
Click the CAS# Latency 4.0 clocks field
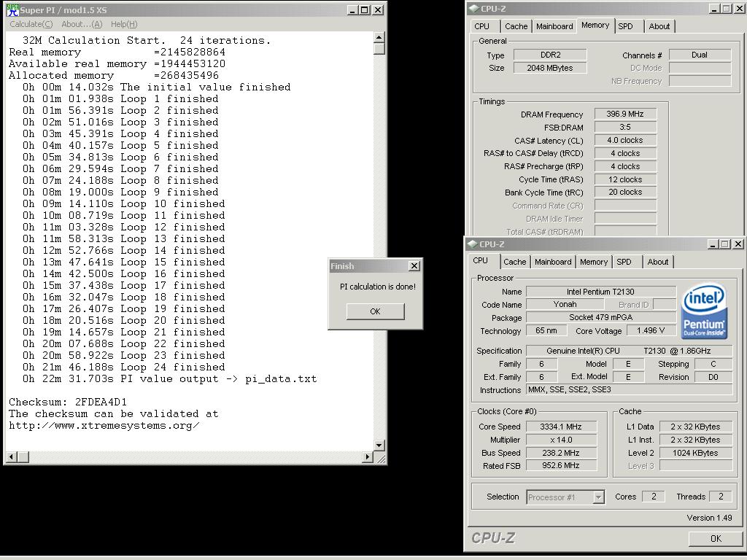pyautogui.click(x=625, y=140)
